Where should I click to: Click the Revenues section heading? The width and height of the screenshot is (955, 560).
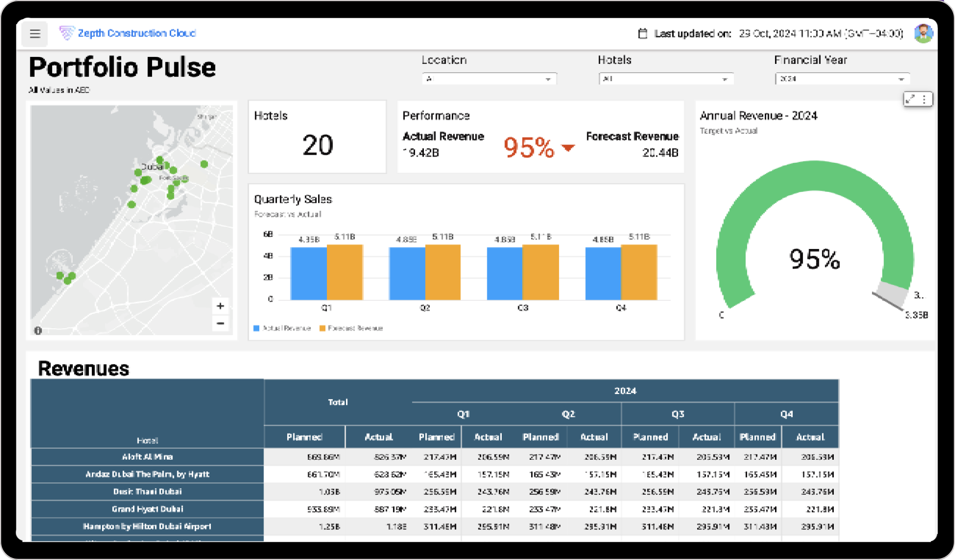click(84, 369)
